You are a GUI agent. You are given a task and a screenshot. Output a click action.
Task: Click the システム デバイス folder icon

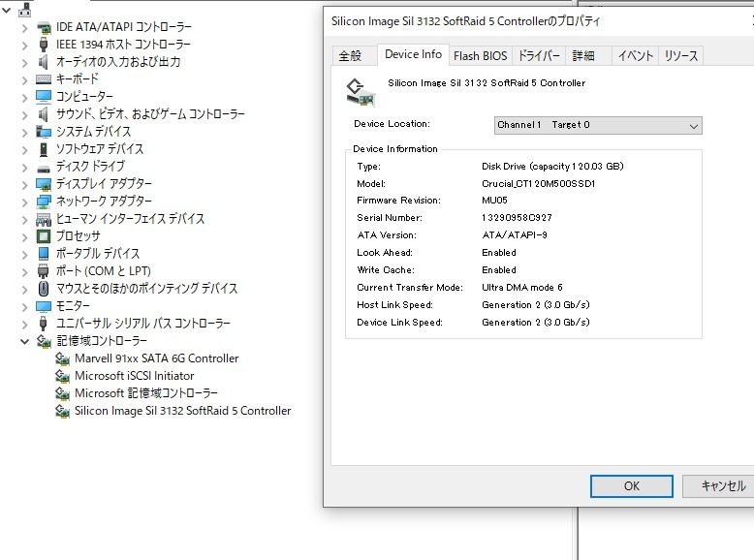click(x=44, y=132)
